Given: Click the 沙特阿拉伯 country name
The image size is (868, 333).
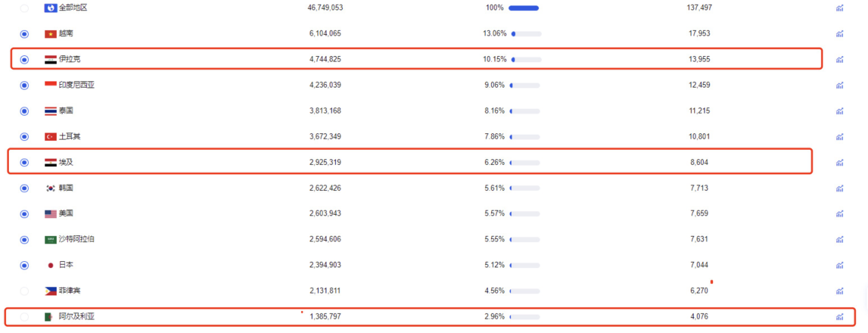Looking at the screenshot, I should click(77, 239).
